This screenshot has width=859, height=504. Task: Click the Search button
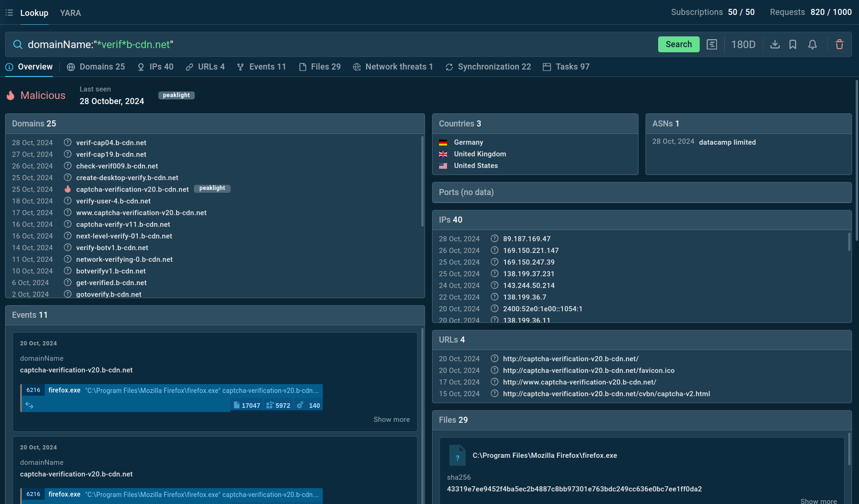pos(678,44)
